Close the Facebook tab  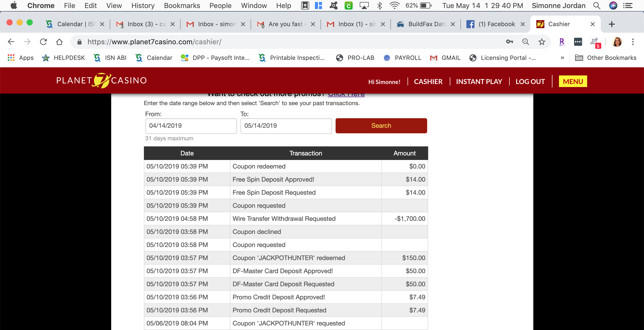tap(523, 24)
